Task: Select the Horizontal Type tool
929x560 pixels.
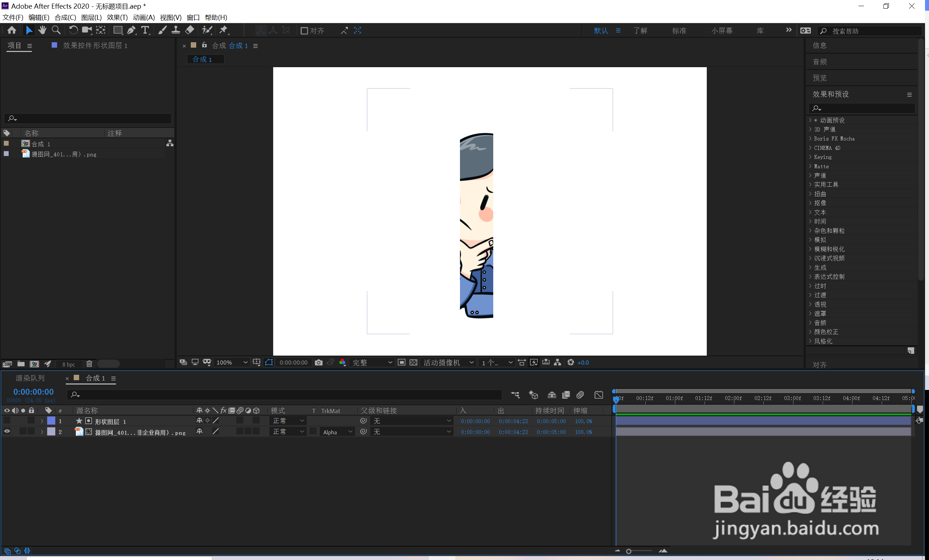Action: [145, 30]
